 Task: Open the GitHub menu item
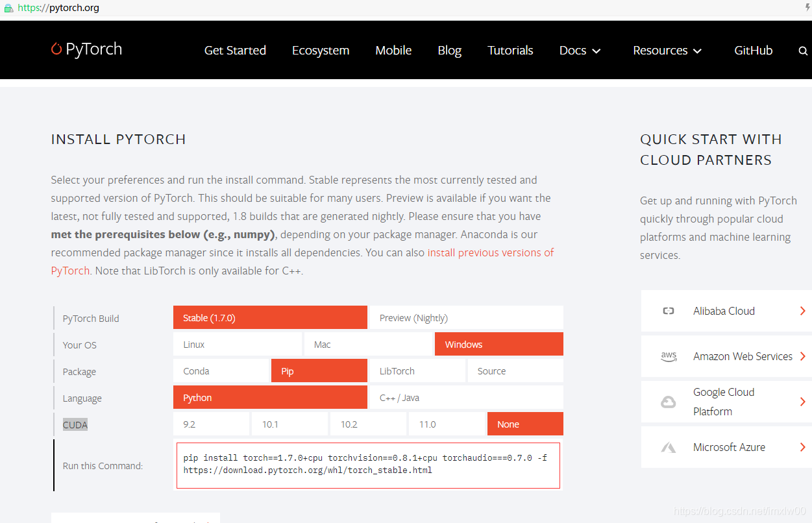754,51
